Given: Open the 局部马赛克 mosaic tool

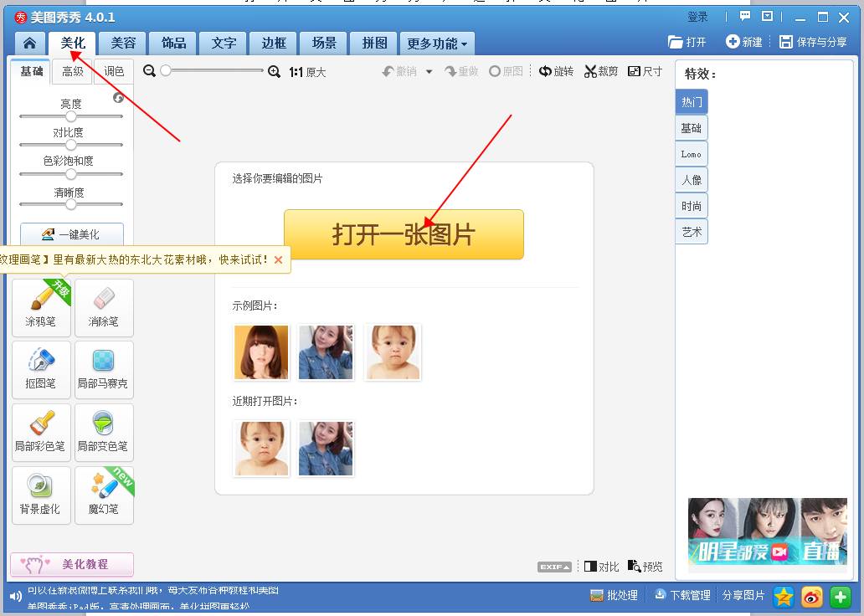Looking at the screenshot, I should tap(104, 369).
